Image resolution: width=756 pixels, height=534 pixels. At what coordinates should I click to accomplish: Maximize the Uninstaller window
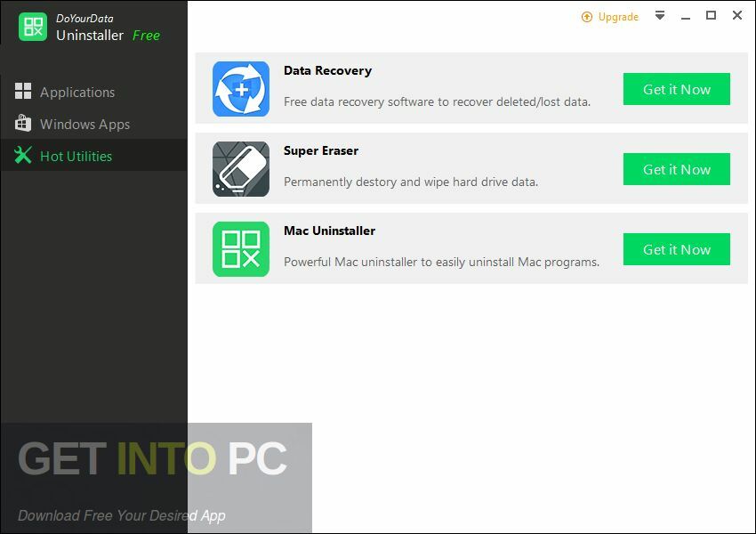pyautogui.click(x=711, y=15)
